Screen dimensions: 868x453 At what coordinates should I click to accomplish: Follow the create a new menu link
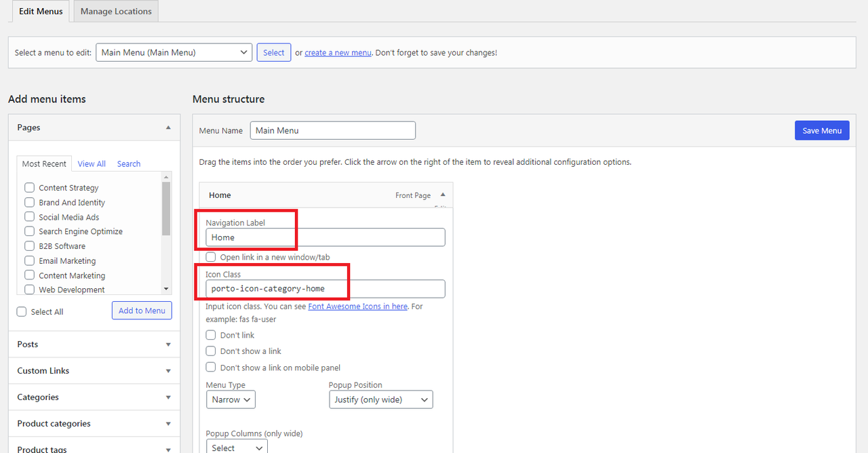tap(338, 53)
